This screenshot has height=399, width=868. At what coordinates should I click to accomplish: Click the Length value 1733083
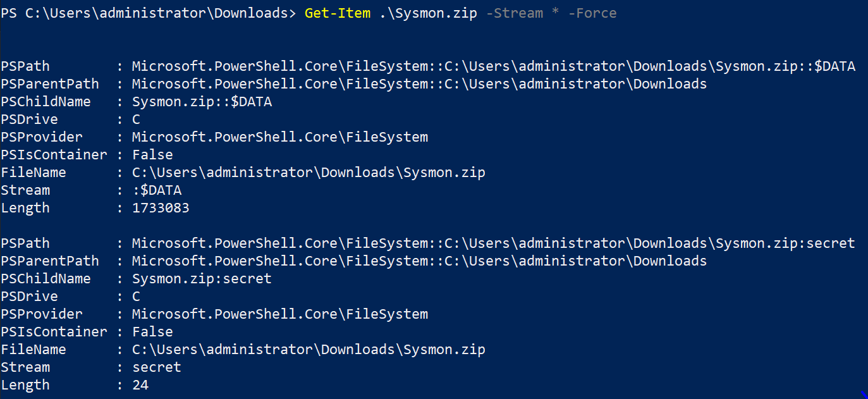161,208
